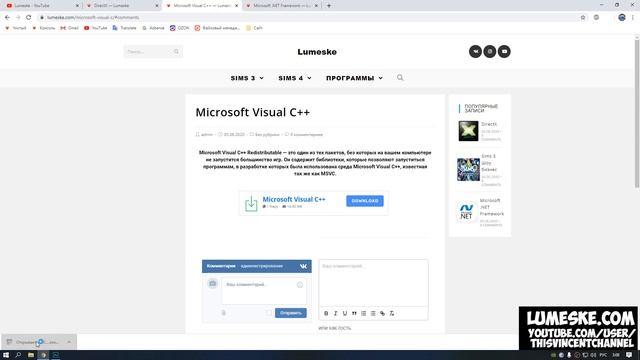This screenshot has width=640, height=360.
Task: Open the Microsoft Visual C++ download title link
Action: 294,199
